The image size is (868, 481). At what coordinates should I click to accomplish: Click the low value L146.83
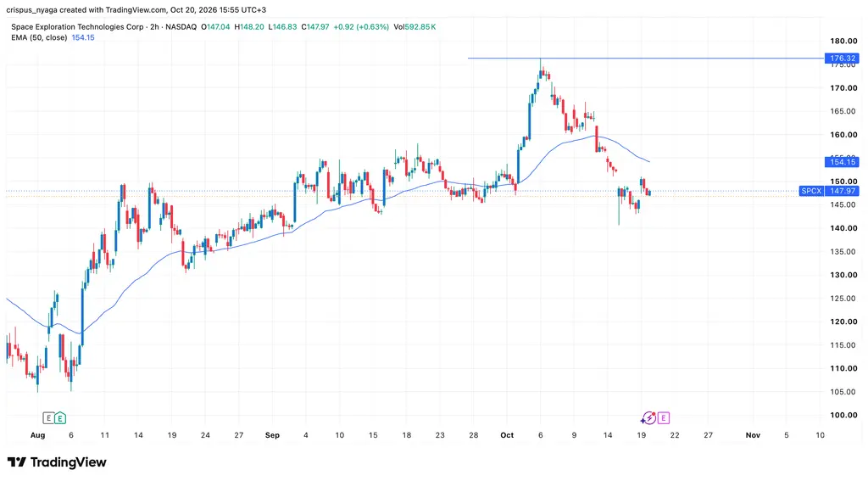282,26
